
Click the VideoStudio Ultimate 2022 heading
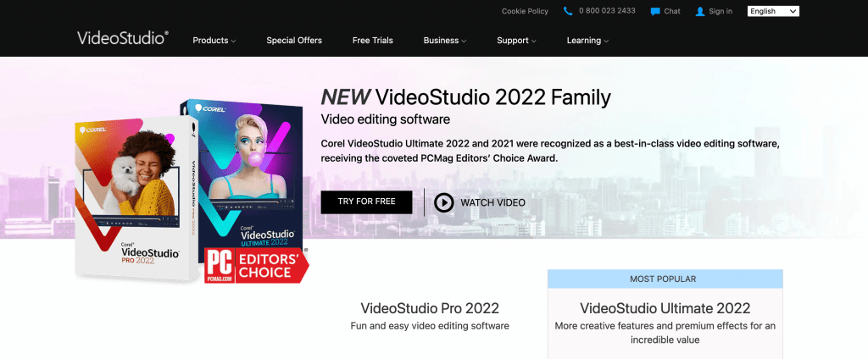pyautogui.click(x=665, y=308)
